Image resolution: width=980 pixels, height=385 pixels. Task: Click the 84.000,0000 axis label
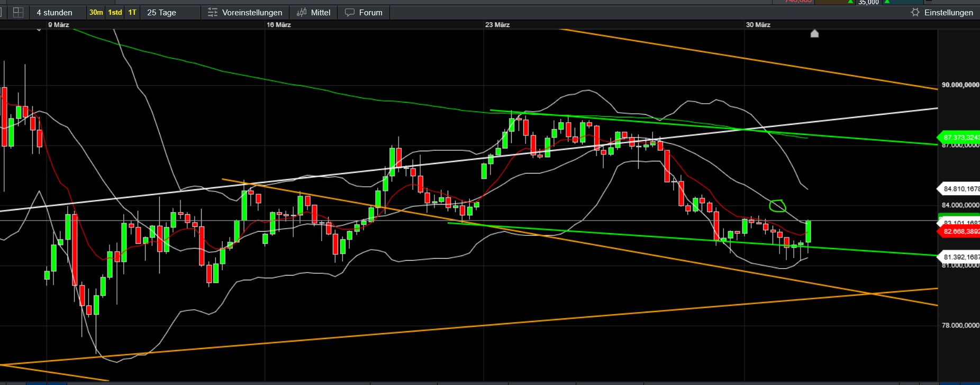(x=960, y=205)
